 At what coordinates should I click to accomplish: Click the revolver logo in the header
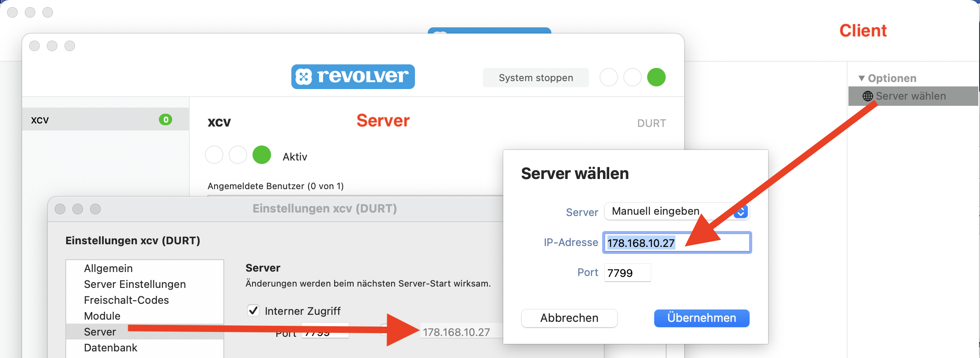click(x=353, y=77)
